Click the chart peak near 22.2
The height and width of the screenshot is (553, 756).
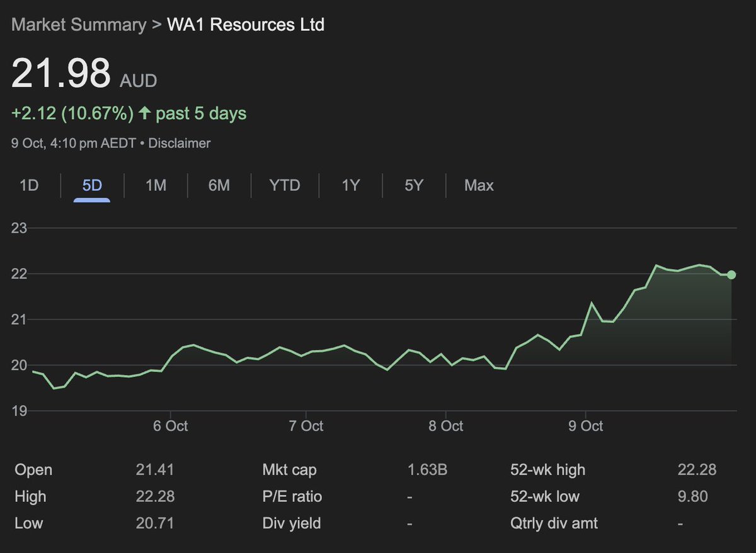[x=657, y=265]
